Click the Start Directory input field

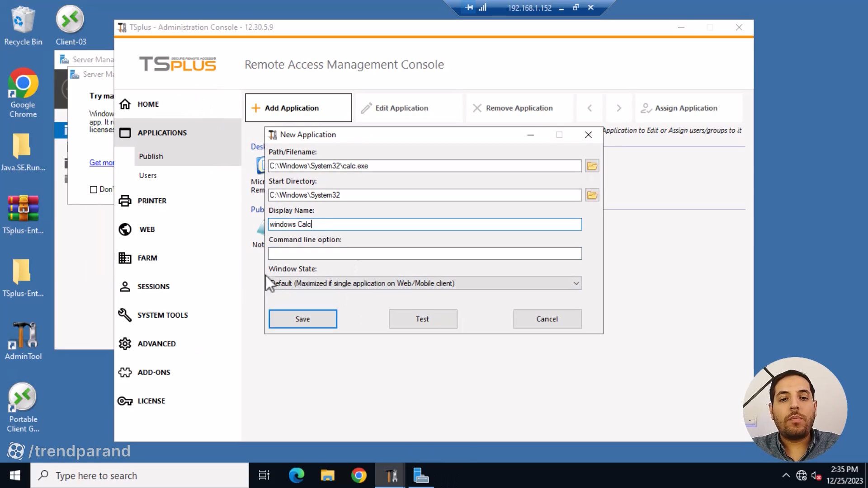point(425,195)
